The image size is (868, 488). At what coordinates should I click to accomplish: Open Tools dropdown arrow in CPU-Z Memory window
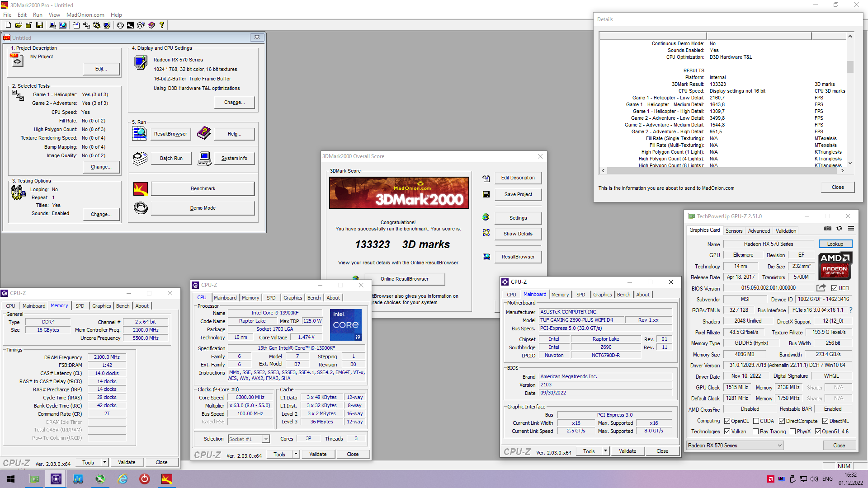point(104,462)
